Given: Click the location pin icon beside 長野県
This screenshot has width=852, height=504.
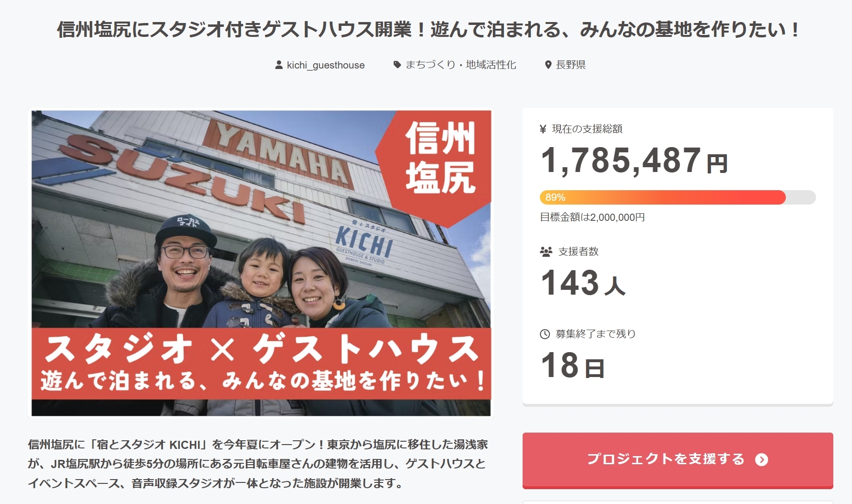Looking at the screenshot, I should click(548, 65).
